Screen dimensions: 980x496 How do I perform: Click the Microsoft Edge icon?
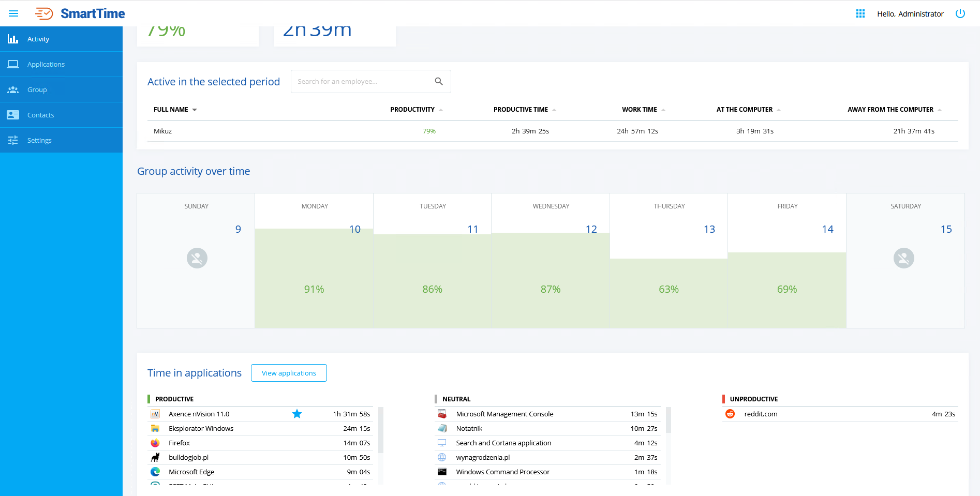tap(155, 472)
